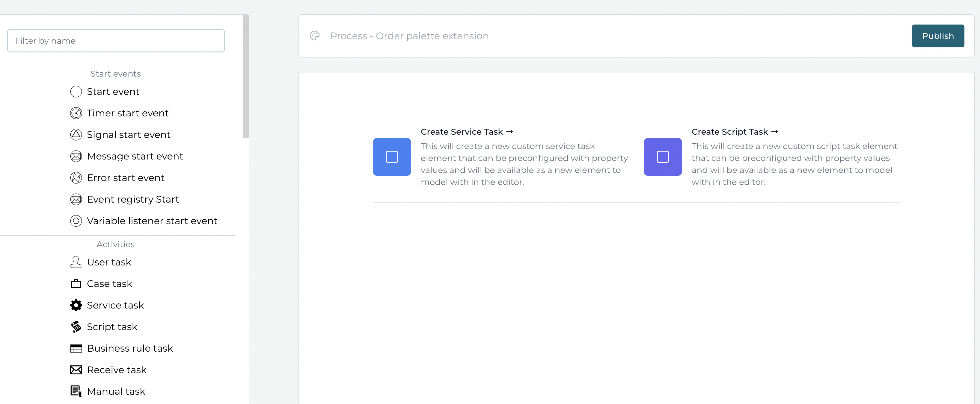Select the Error start event icon

point(76,178)
